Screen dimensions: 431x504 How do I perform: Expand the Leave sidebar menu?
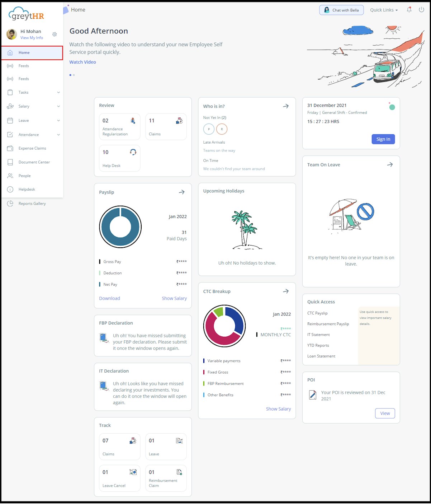point(23,120)
